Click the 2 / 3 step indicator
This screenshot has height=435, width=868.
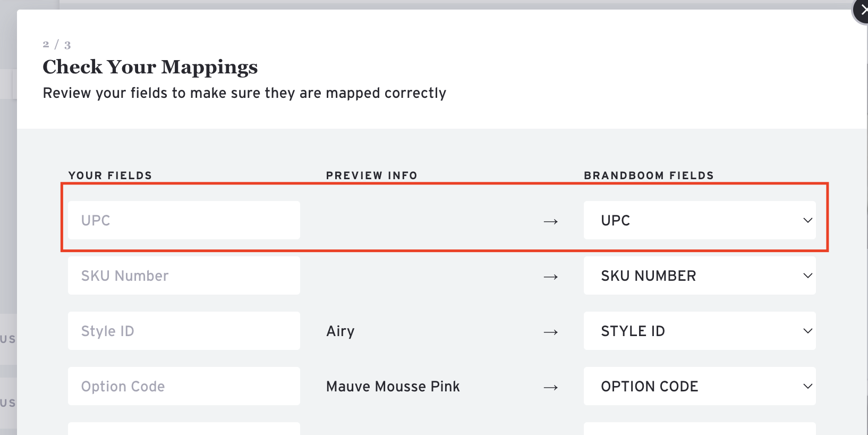(x=55, y=45)
